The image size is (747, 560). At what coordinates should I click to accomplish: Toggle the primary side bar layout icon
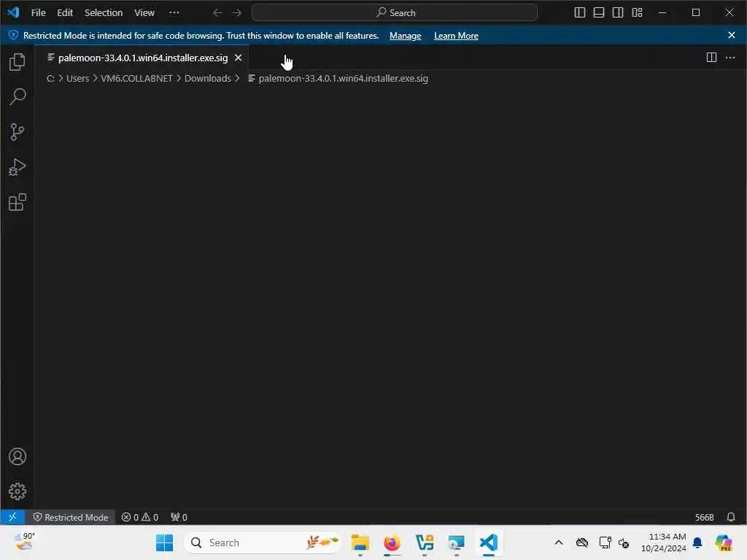click(580, 13)
